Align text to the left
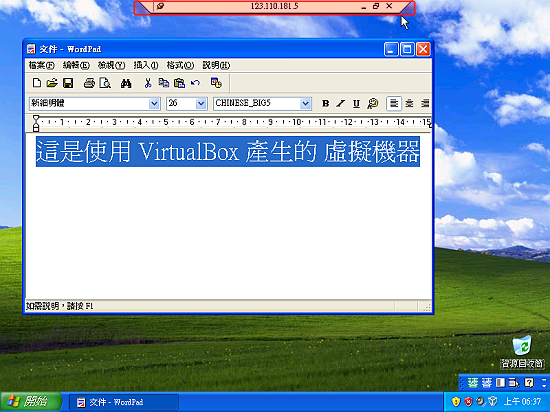Viewport: 550px width, 412px height. click(394, 103)
